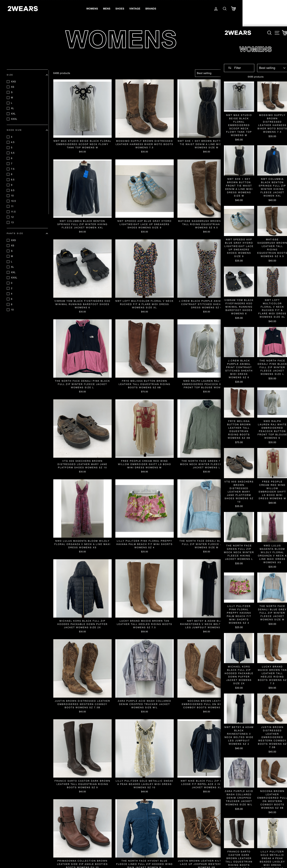Viewport: 287px width, 868px height.
Task: Click Primadonna brown ankle booties thumbnail, desktop
Action: [82, 828]
